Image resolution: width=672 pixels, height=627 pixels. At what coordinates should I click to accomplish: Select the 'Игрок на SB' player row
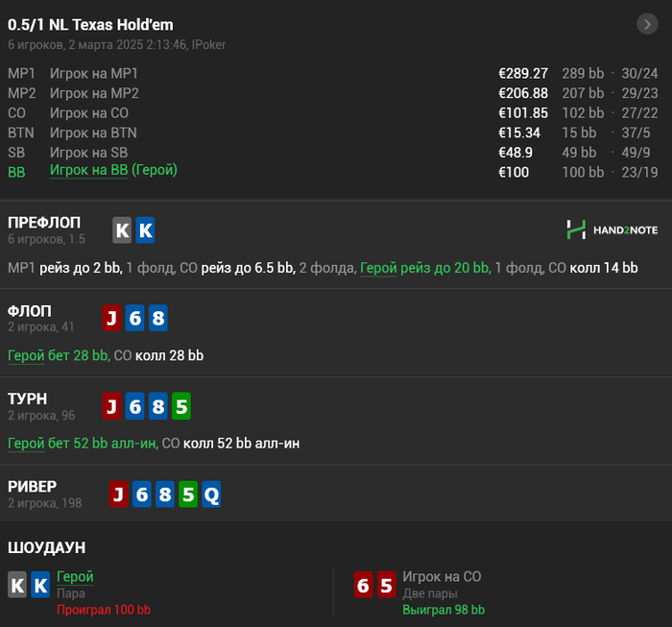pos(332,152)
